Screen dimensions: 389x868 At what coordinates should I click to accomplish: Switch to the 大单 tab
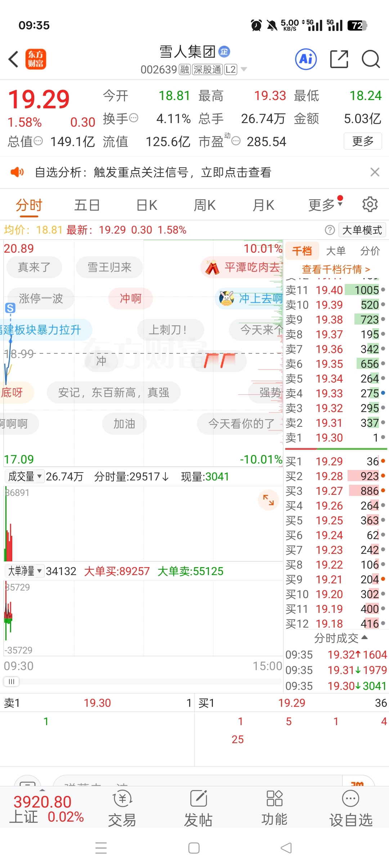pyautogui.click(x=336, y=251)
